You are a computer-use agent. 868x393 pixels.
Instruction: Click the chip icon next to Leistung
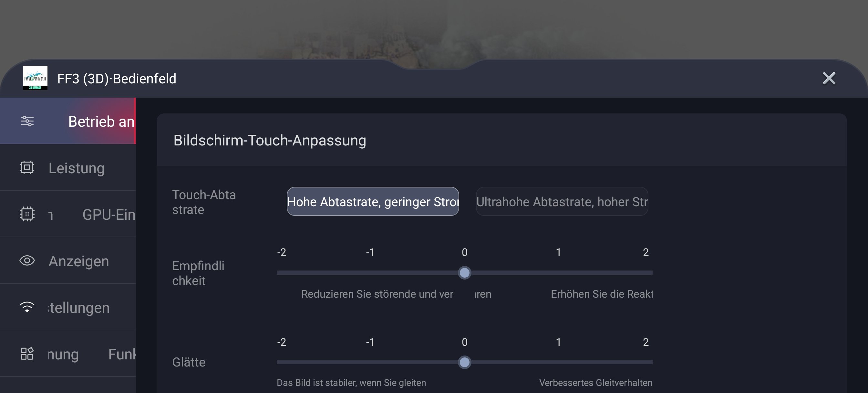(27, 168)
